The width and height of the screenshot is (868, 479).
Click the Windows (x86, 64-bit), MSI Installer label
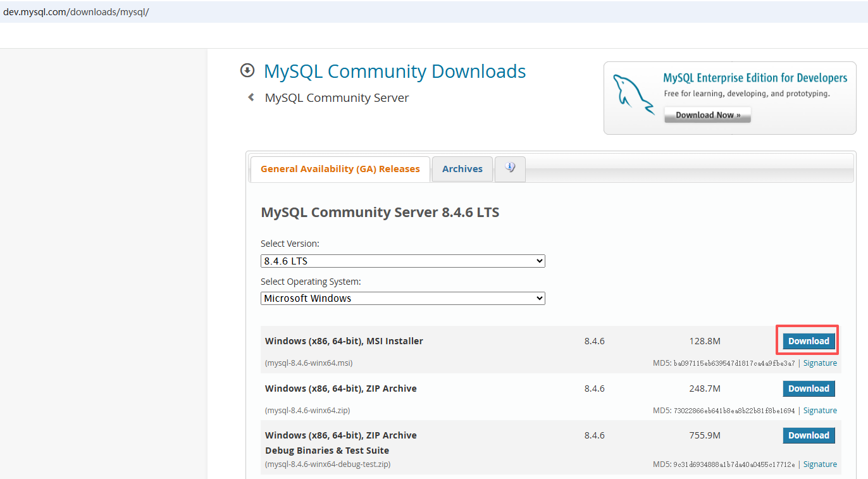click(x=344, y=341)
